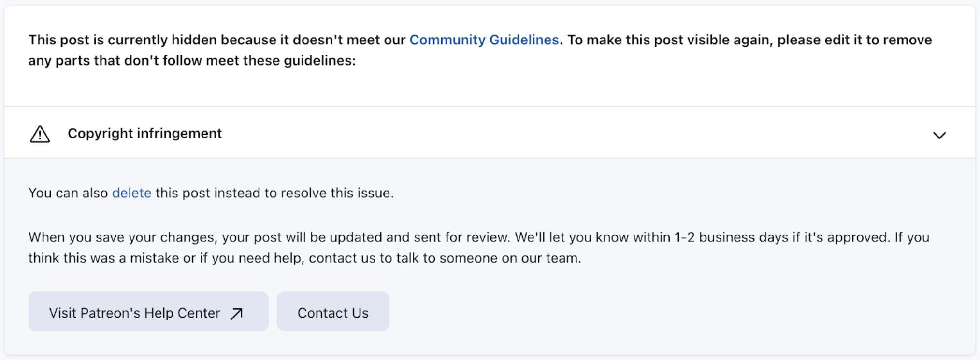This screenshot has width=980, height=360.
Task: Collapse the Copyright infringement section
Action: pos(939,135)
